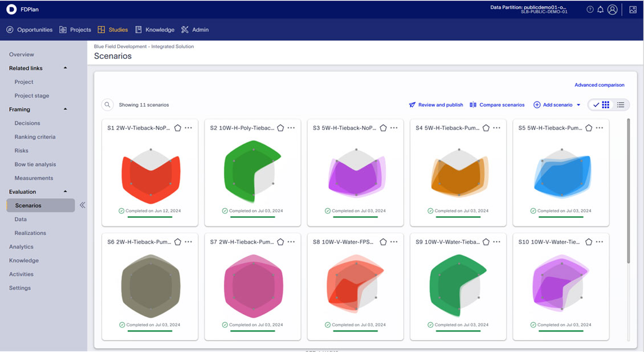Image resolution: width=644 pixels, height=352 pixels.
Task: Click the search scenarios magnifier icon
Action: click(x=107, y=105)
